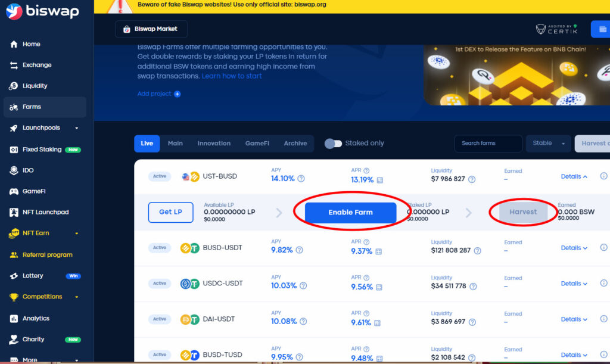Select the Live farms tab

(x=147, y=144)
